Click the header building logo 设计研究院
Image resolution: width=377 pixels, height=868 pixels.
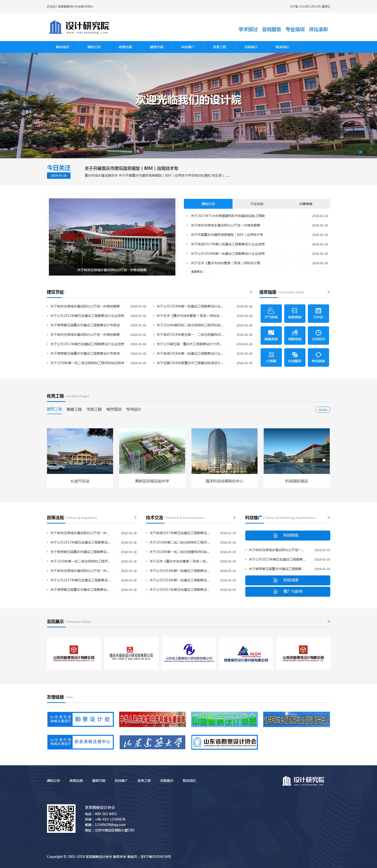(79, 27)
